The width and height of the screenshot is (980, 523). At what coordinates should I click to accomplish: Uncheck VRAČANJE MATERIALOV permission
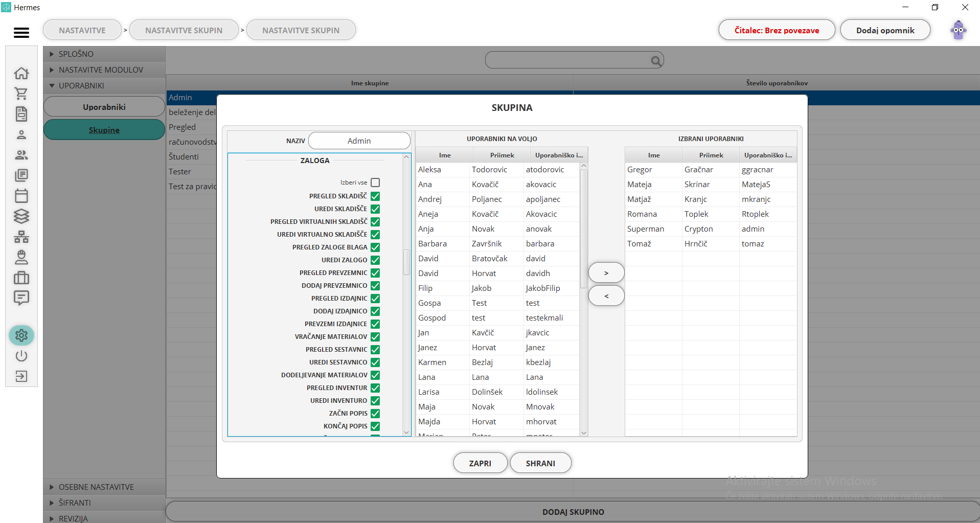(375, 337)
